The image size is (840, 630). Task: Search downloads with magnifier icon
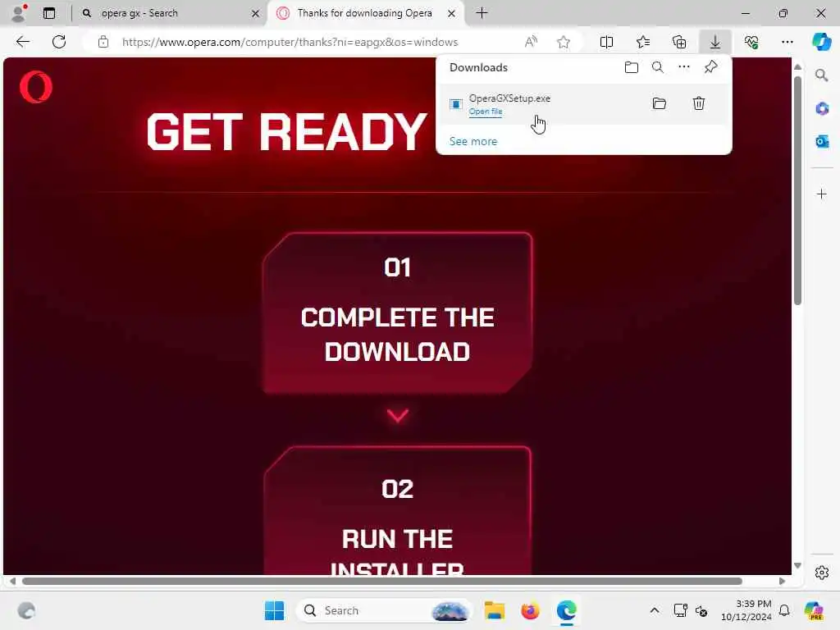658,67
